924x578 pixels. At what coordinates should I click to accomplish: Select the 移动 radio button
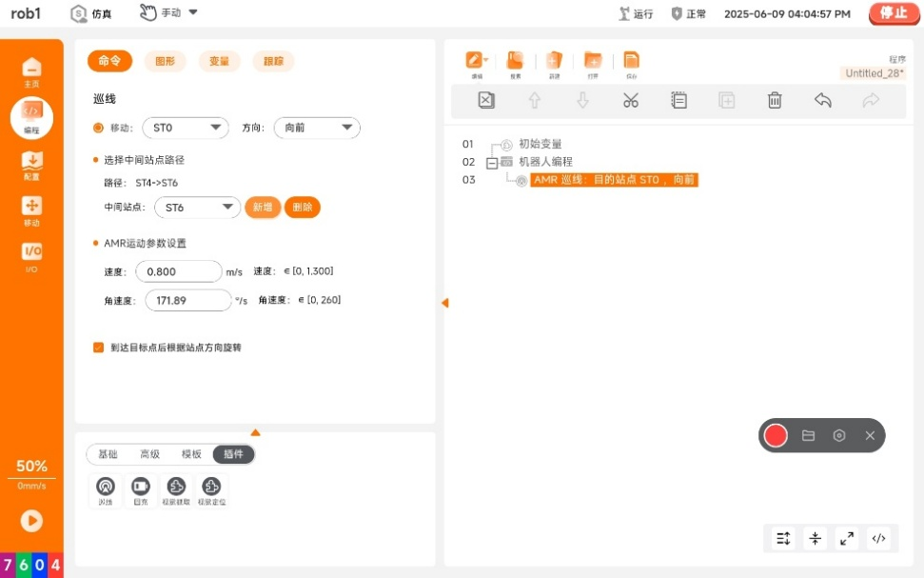pos(98,128)
